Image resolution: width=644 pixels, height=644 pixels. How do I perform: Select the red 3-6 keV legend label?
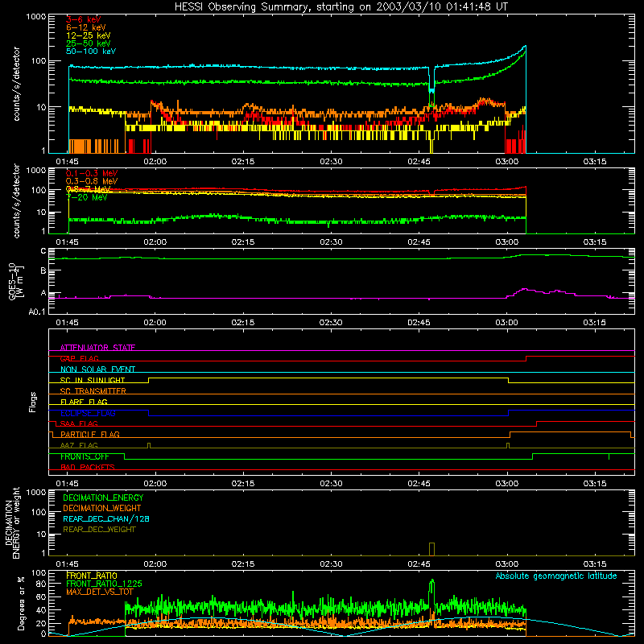coord(84,19)
